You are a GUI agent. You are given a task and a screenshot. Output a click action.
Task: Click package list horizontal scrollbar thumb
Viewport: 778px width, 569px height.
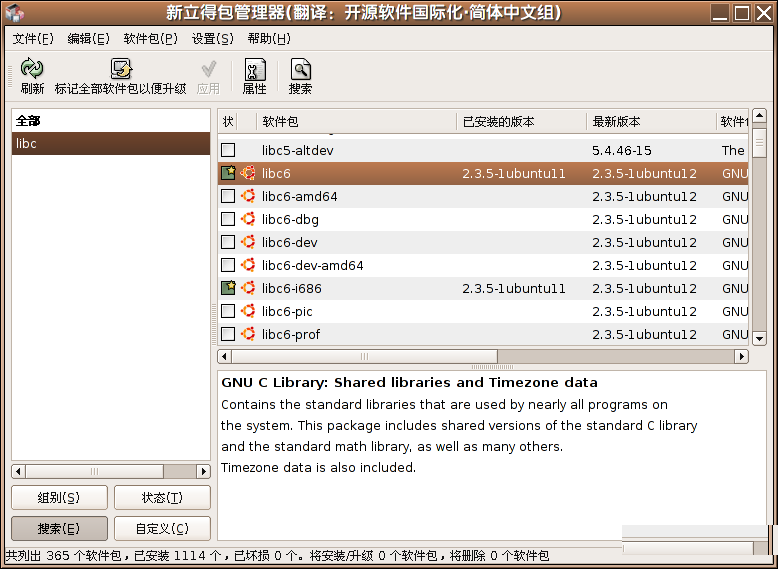click(364, 356)
